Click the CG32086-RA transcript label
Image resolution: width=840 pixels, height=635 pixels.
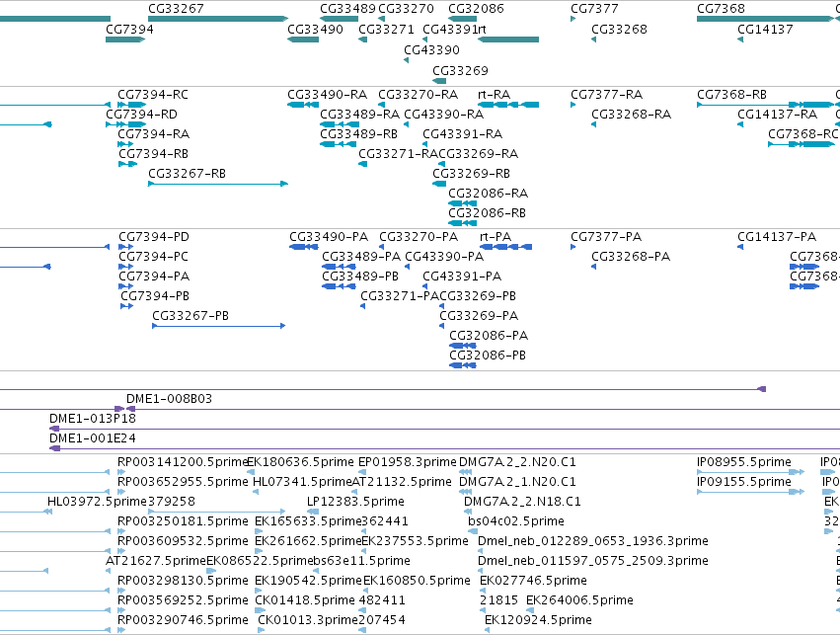pos(488,194)
